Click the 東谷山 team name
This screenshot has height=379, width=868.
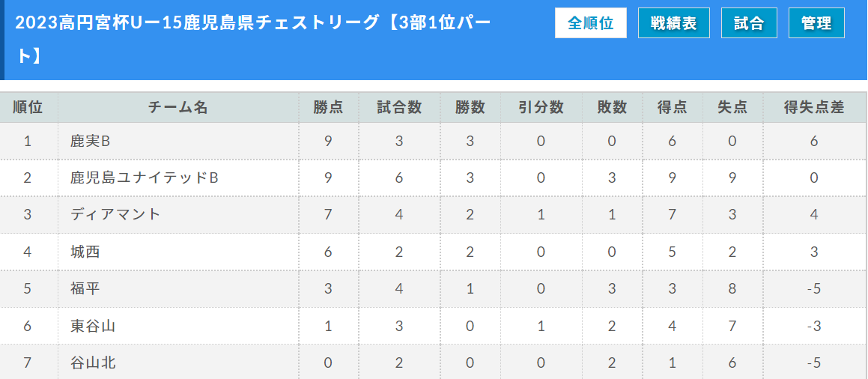(92, 326)
